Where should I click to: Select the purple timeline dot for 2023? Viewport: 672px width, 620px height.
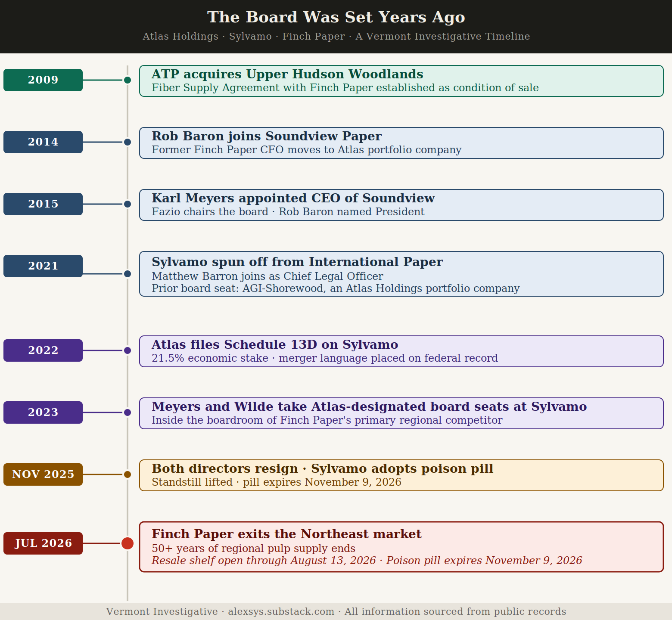(x=128, y=412)
